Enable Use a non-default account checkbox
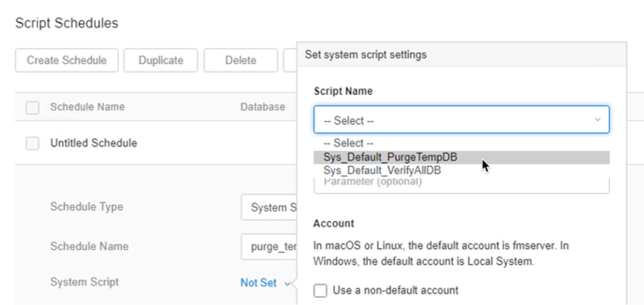The image size is (644, 305). (x=321, y=291)
